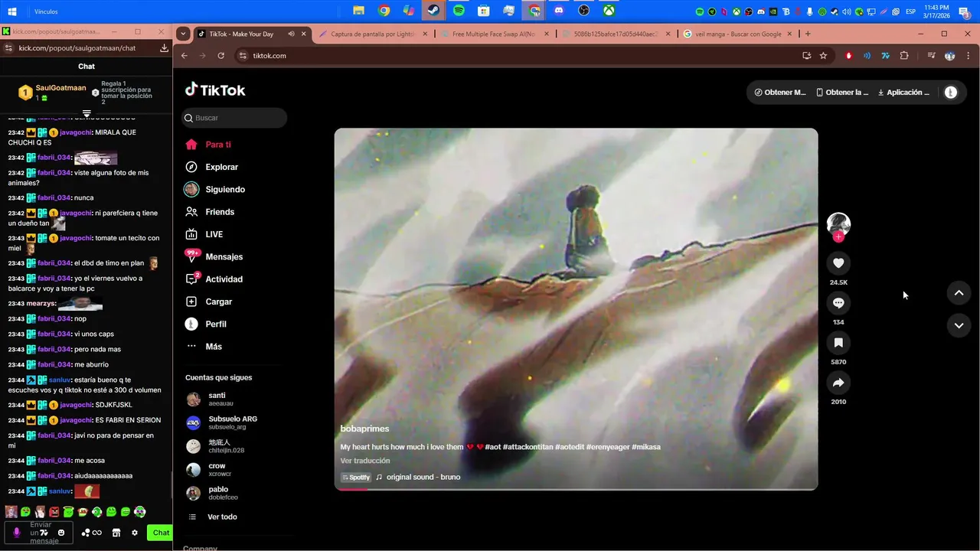The height and width of the screenshot is (551, 980).
Task: Open Steam from the taskbar
Action: coord(433,11)
